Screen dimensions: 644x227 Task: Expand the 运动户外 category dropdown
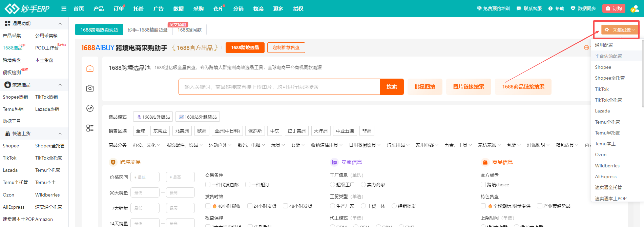point(220,145)
